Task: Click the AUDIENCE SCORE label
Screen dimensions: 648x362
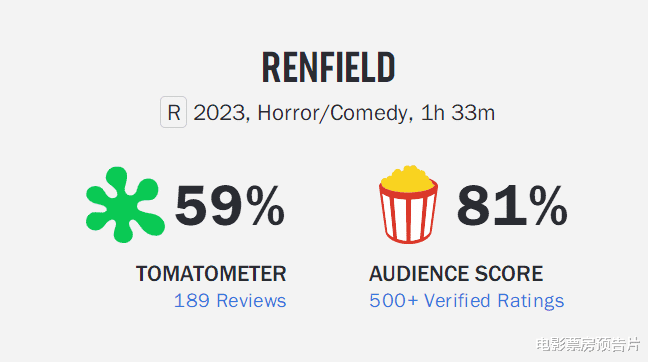Action: click(456, 274)
